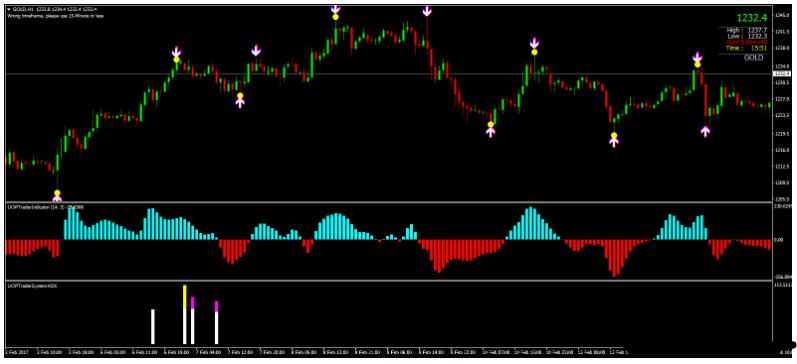
Task: Click the yellow 'Time : 15:51' readout
Action: point(746,48)
